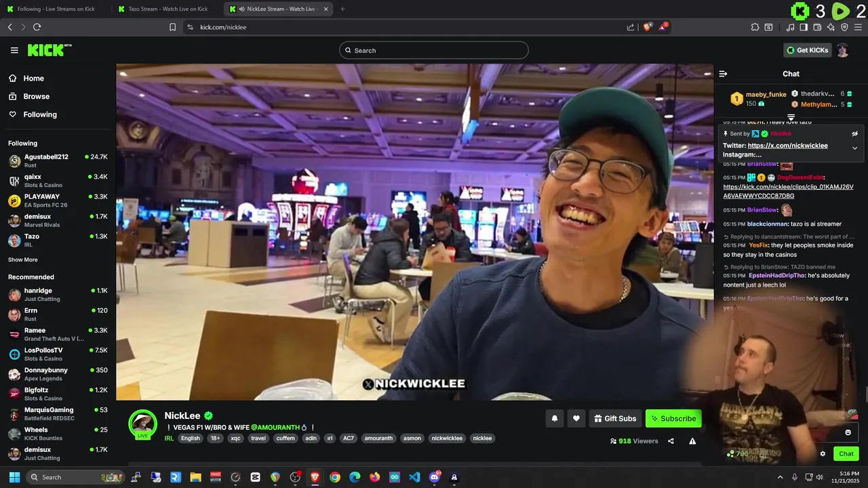Toggle the browser sidebar panel icon
Screen dimensions: 868x488
click(804, 27)
